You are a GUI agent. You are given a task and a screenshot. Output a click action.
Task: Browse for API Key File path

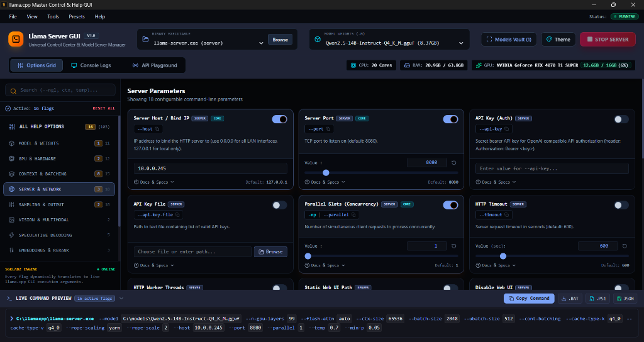coord(270,251)
